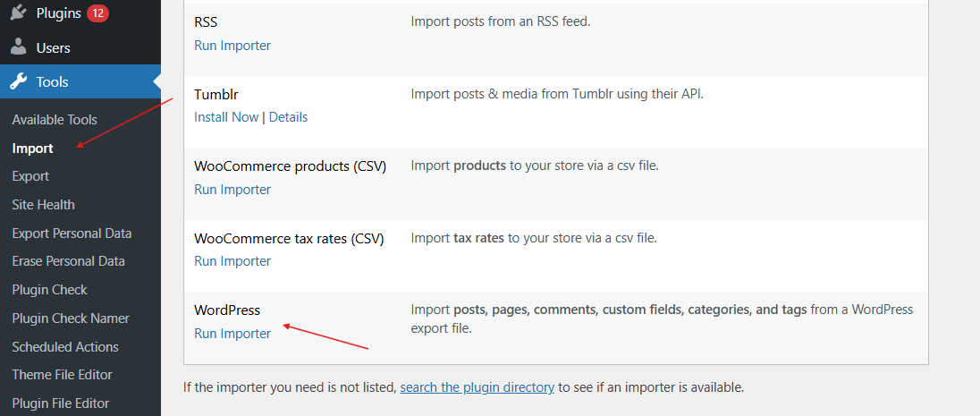Click WordPress export file description text
The width and height of the screenshot is (980, 416).
pos(662,318)
